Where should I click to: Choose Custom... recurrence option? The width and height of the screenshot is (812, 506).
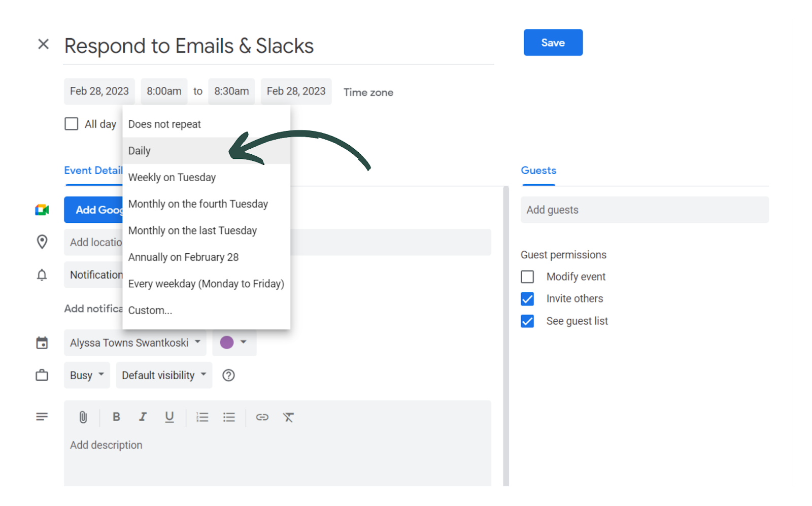pos(207,310)
